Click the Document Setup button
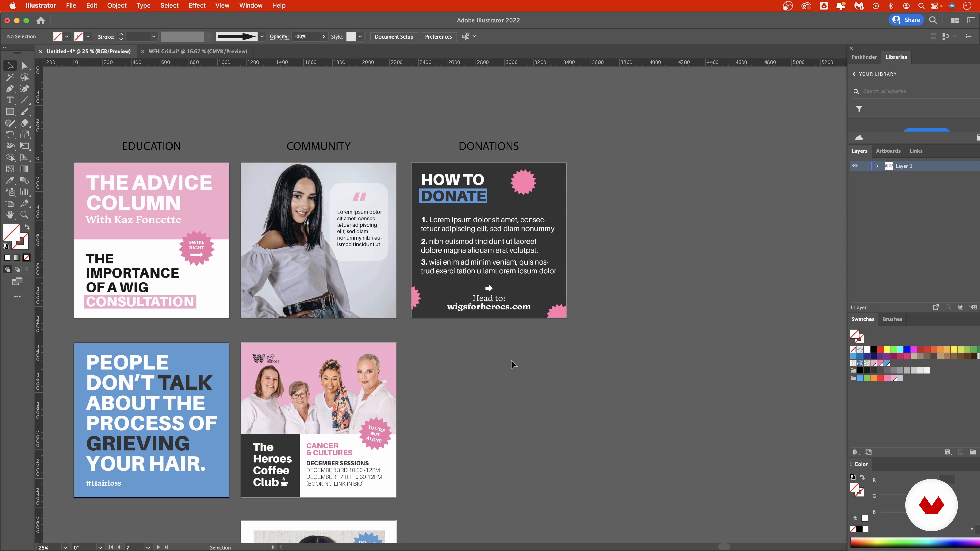This screenshot has height=551, width=980. 394,36
